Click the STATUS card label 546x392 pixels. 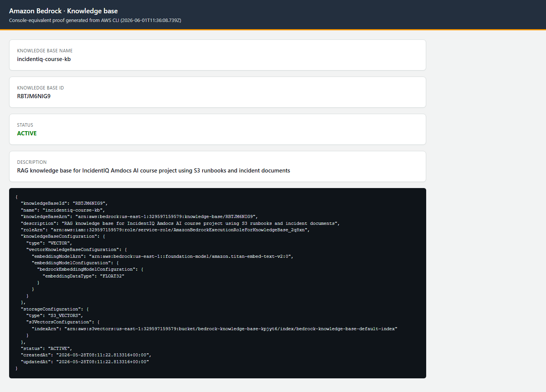click(x=25, y=125)
